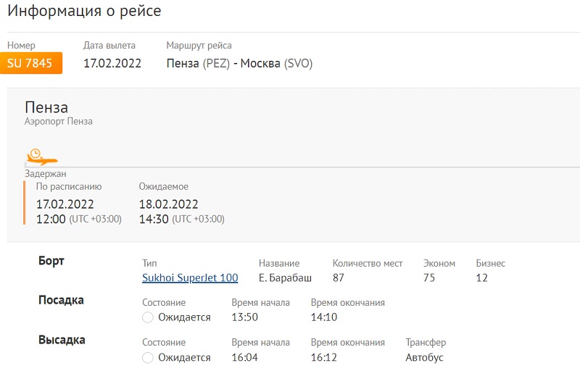Click the departure date 17.02.2022 in header

click(112, 63)
